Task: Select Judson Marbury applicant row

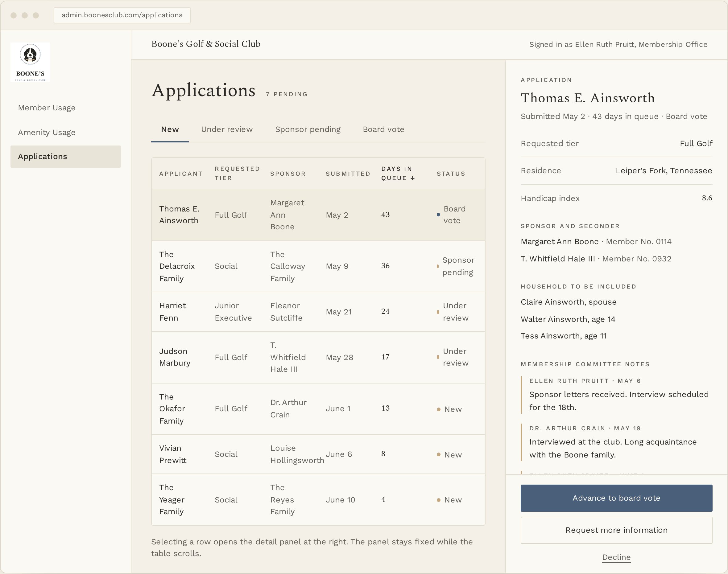Action: 318,357
